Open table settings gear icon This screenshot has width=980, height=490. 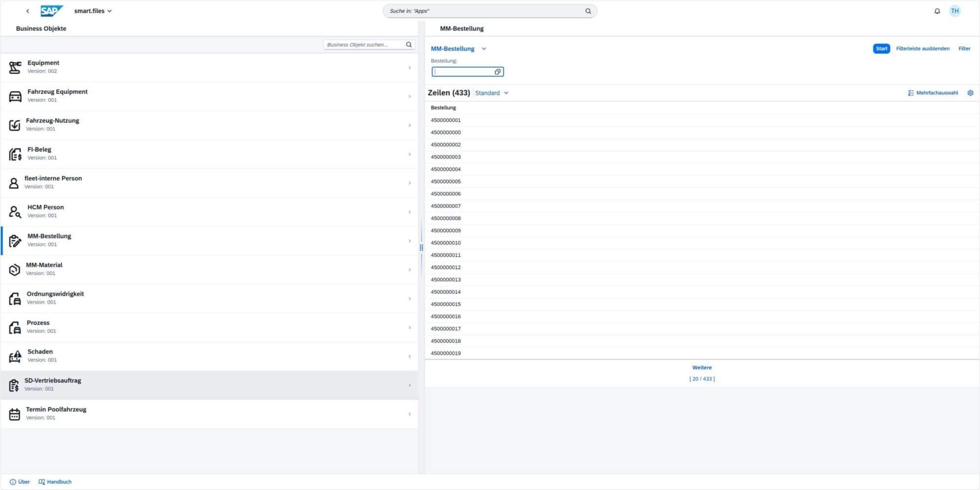point(970,93)
